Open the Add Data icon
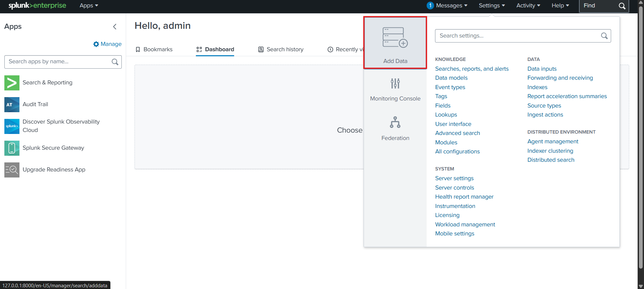The image size is (644, 289). (395, 37)
